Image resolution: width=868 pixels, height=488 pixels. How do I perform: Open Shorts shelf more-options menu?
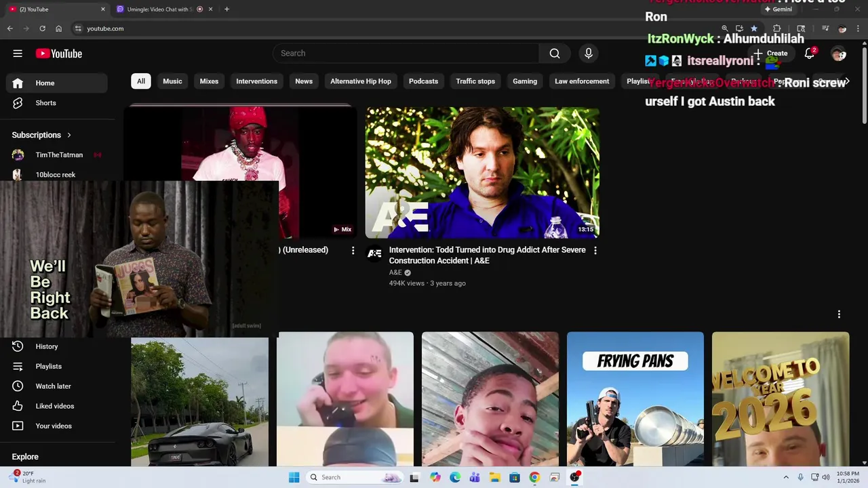(839, 314)
